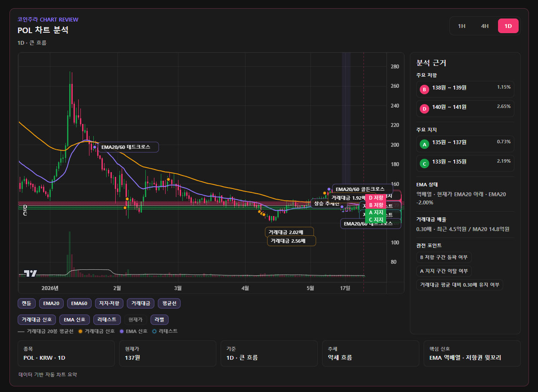Image resolution: width=538 pixels, height=392 pixels.
Task: Click the 추세 약세 흐름 card
Action: pyautogui.click(x=371, y=354)
